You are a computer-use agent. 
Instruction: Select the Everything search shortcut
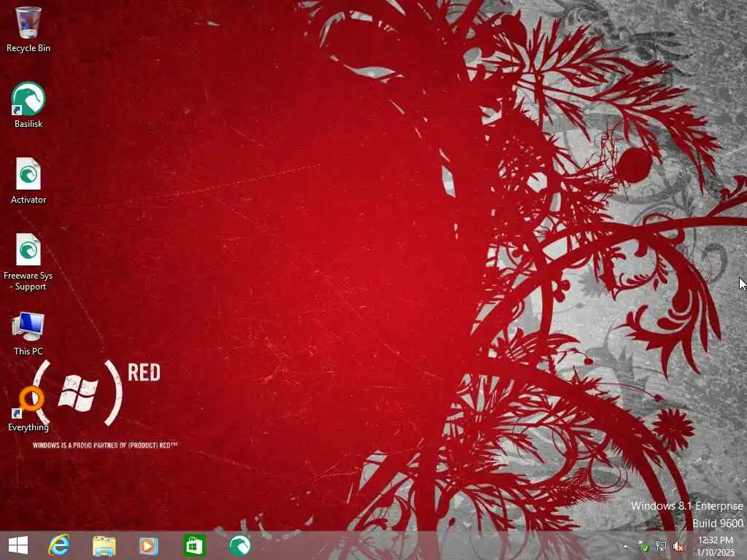28,408
